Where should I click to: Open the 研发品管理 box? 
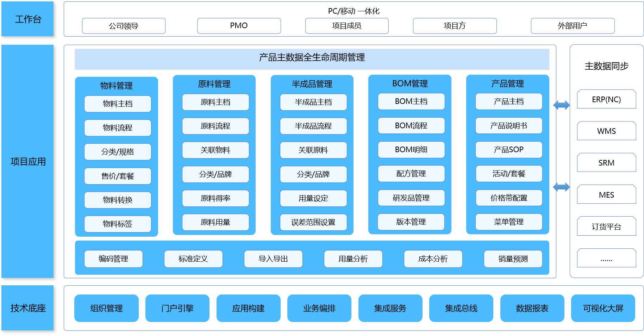point(411,198)
